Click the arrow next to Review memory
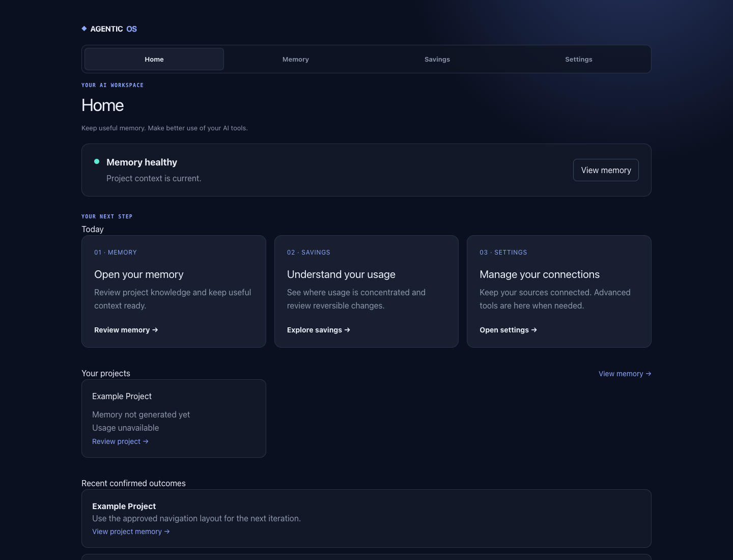733x560 pixels. pos(155,330)
